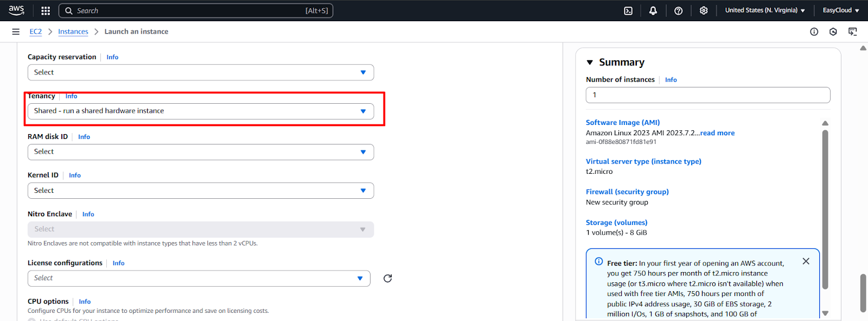
Task: Open Info link beside License configurations
Action: pyautogui.click(x=119, y=263)
